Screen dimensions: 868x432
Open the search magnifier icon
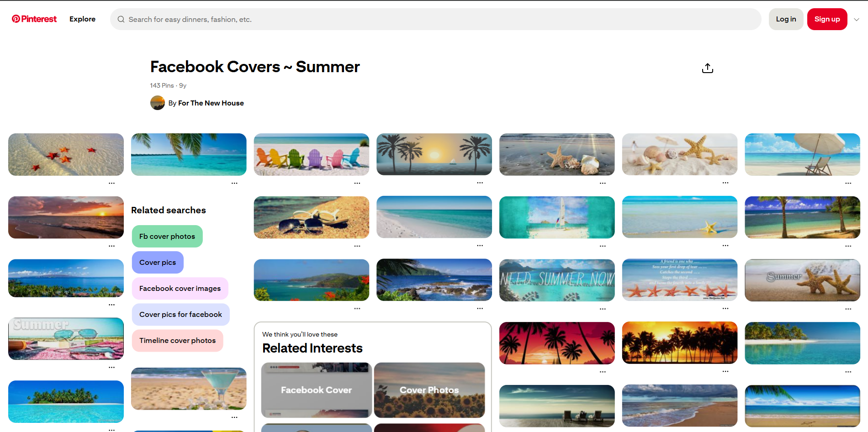pyautogui.click(x=121, y=19)
